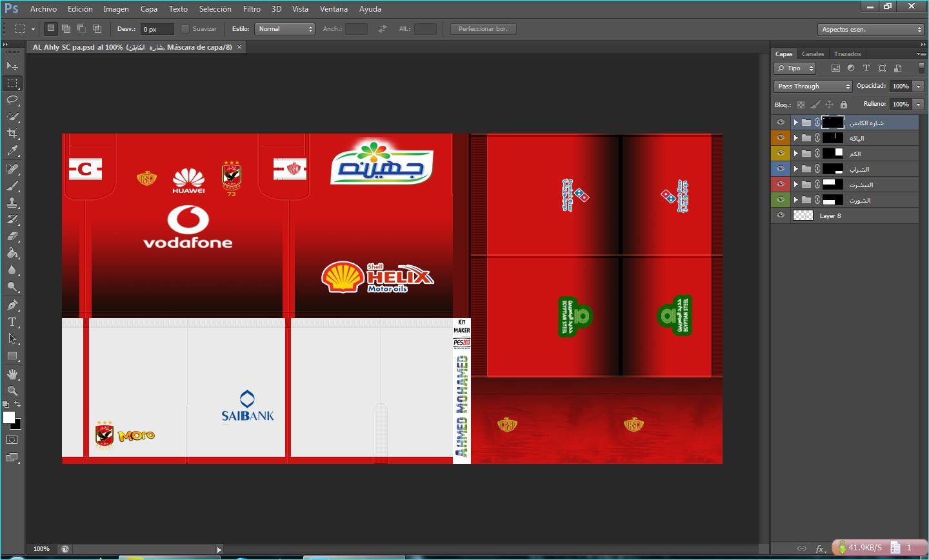Select the Quick Selection tool

click(x=12, y=117)
